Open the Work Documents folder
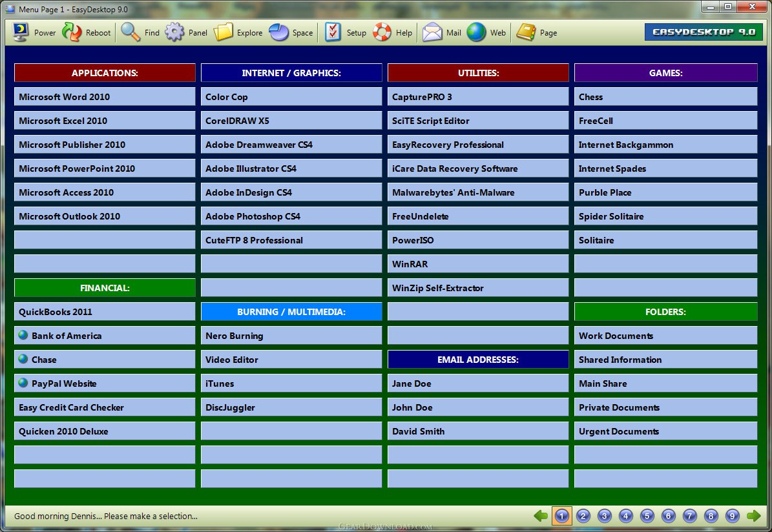 pos(665,336)
